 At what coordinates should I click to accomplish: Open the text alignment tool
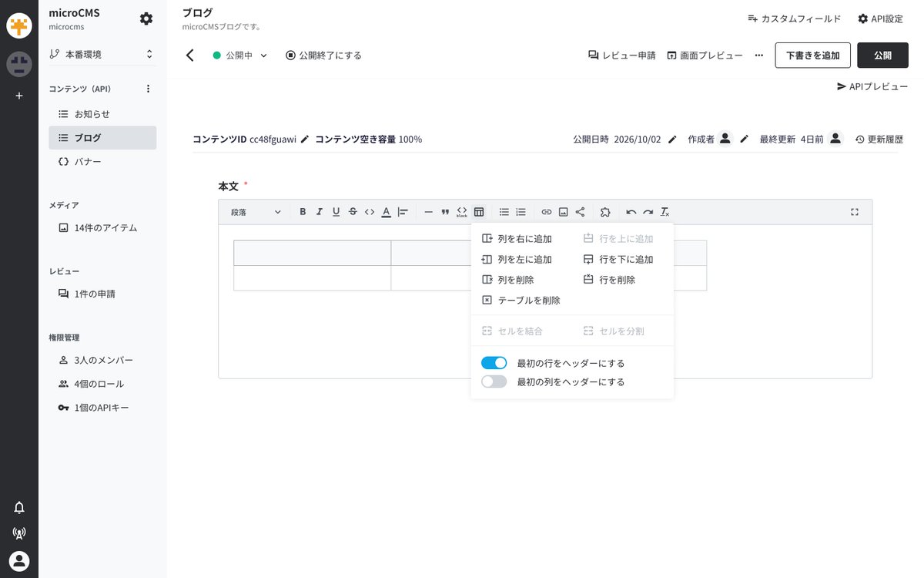(403, 212)
